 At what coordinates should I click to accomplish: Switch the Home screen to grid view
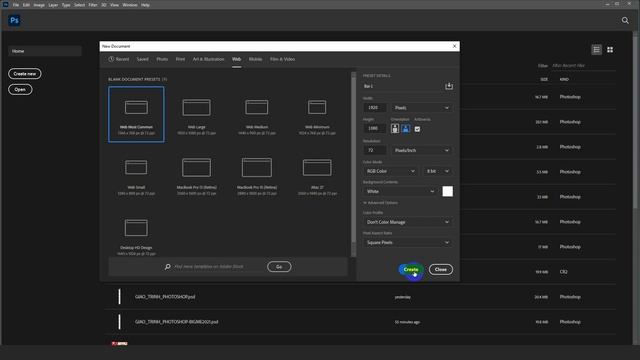610,50
